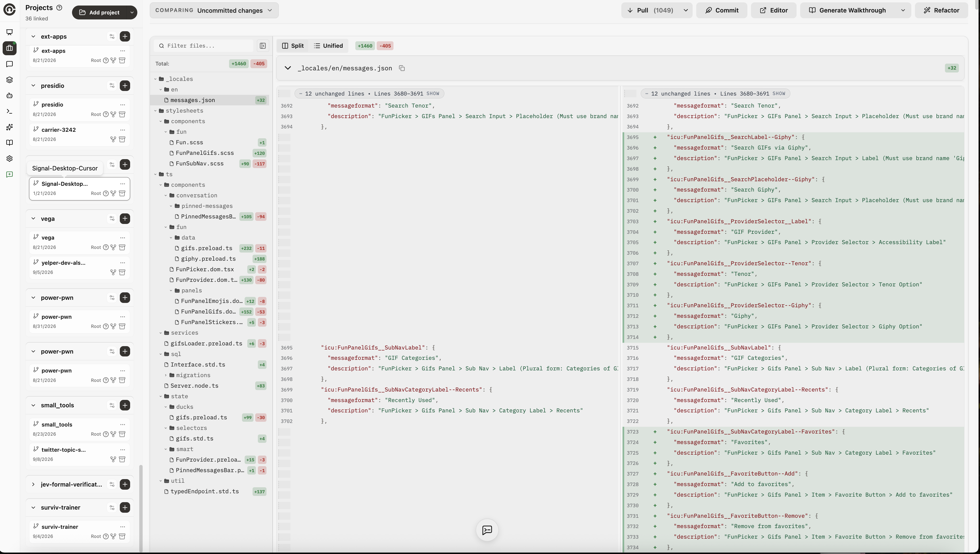Switch to Unified diff view

click(x=328, y=46)
